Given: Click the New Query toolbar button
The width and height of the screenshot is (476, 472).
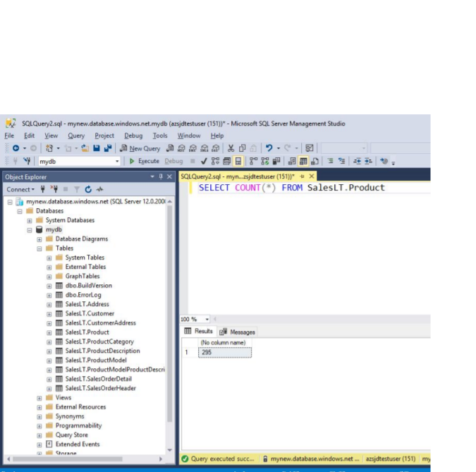Looking at the screenshot, I should click(140, 148).
